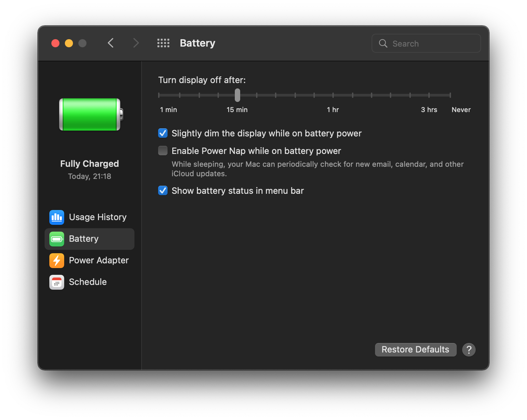Switch to the Power Adapter pane
Screen dimensions: 527x420
(90, 261)
